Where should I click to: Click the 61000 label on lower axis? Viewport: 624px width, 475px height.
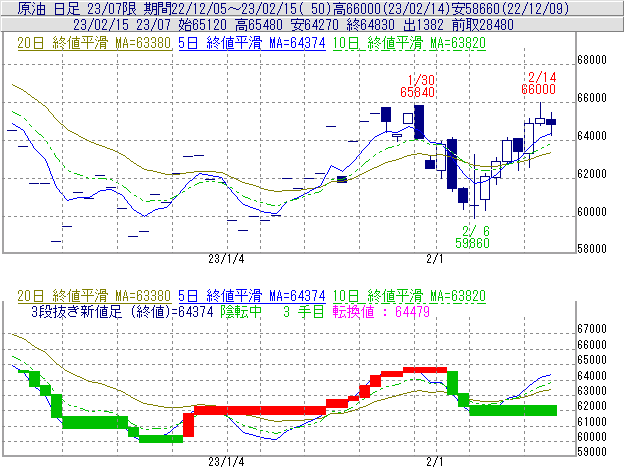click(592, 422)
